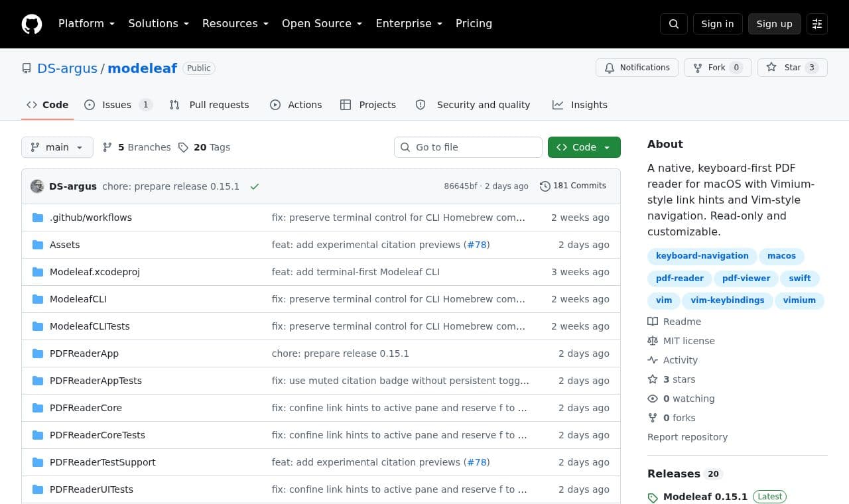This screenshot has height=504, width=849.
Task: Open the Projects tab
Action: 368,105
